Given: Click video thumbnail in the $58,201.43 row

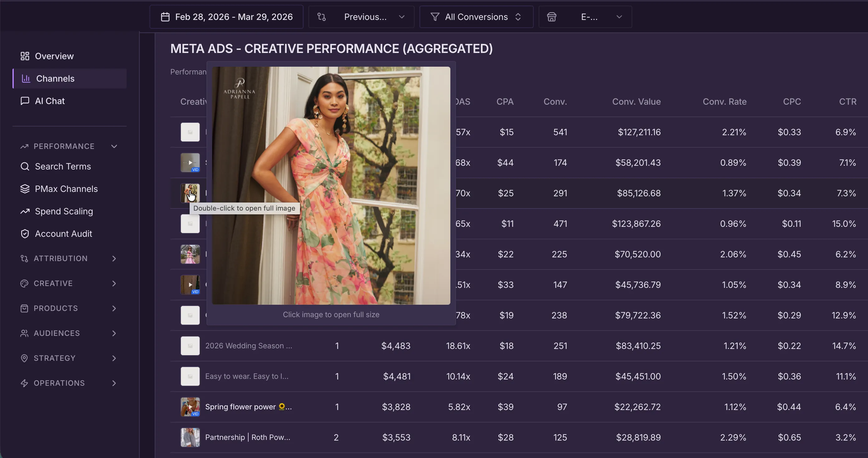Looking at the screenshot, I should click(x=190, y=163).
